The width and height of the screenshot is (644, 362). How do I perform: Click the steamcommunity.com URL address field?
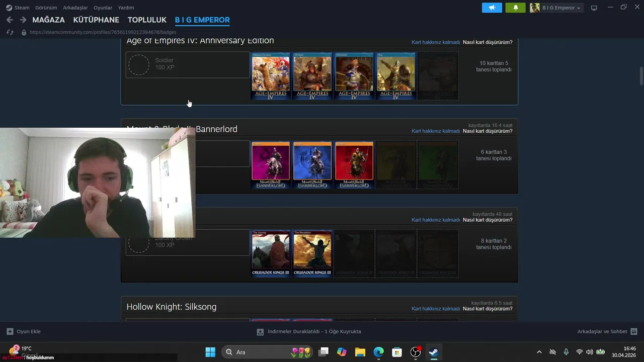pos(103,32)
